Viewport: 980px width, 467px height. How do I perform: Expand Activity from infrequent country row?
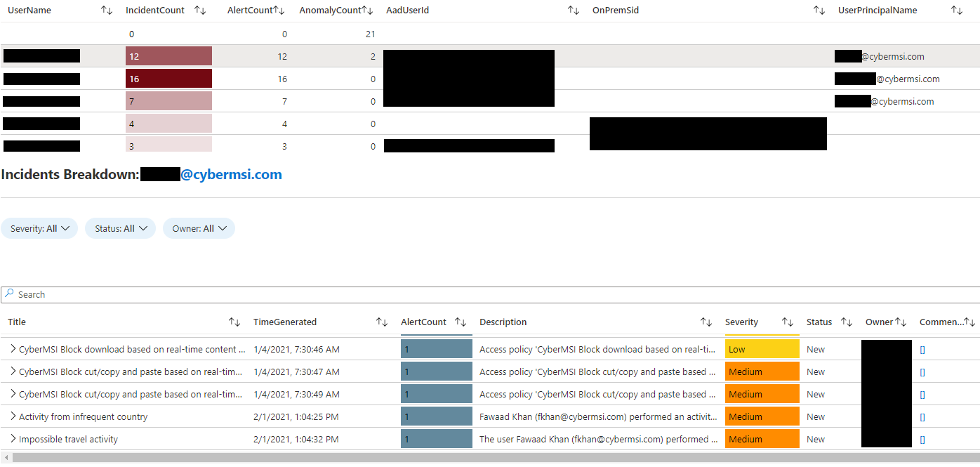13,416
